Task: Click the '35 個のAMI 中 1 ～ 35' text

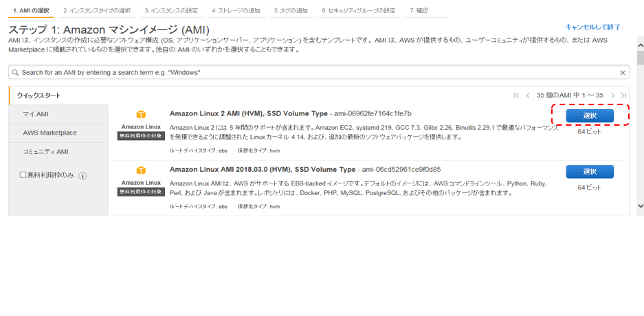Action: click(570, 95)
